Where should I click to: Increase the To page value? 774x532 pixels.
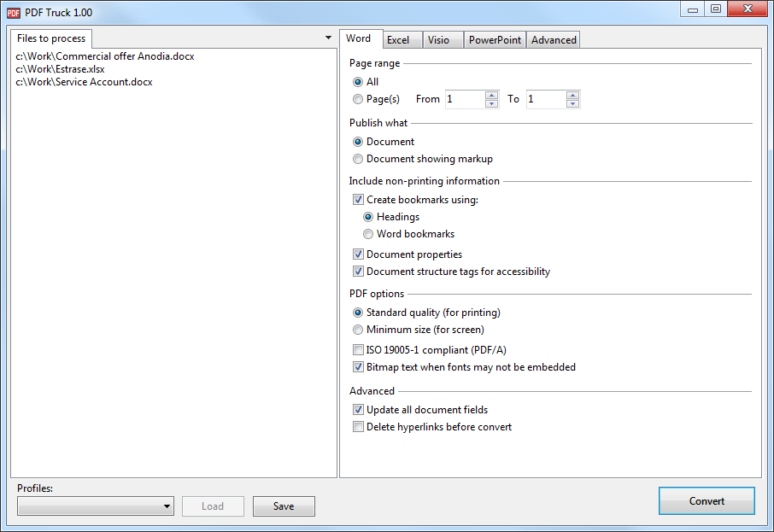[572, 96]
